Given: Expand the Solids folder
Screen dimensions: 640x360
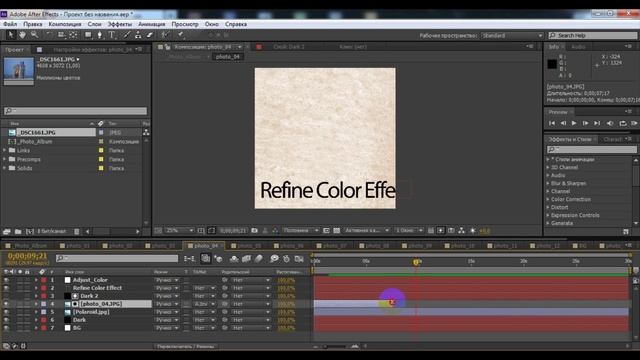Looking at the screenshot, I should 4,168.
